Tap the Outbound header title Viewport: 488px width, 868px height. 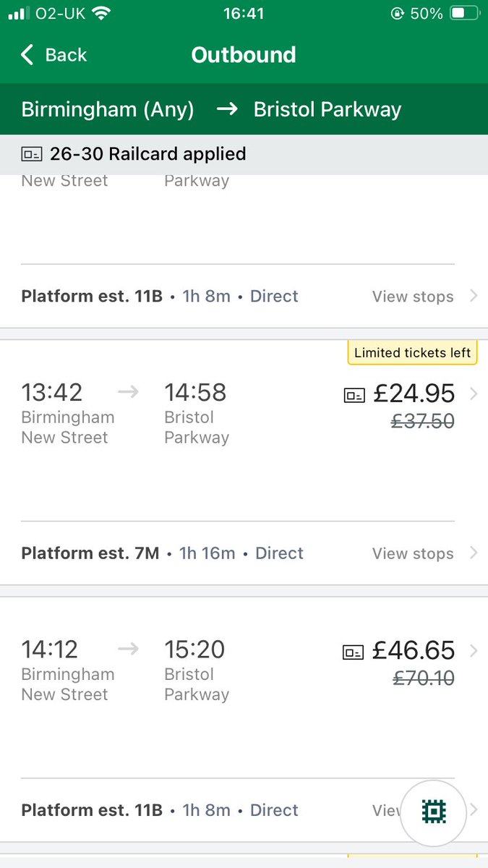[x=244, y=55]
